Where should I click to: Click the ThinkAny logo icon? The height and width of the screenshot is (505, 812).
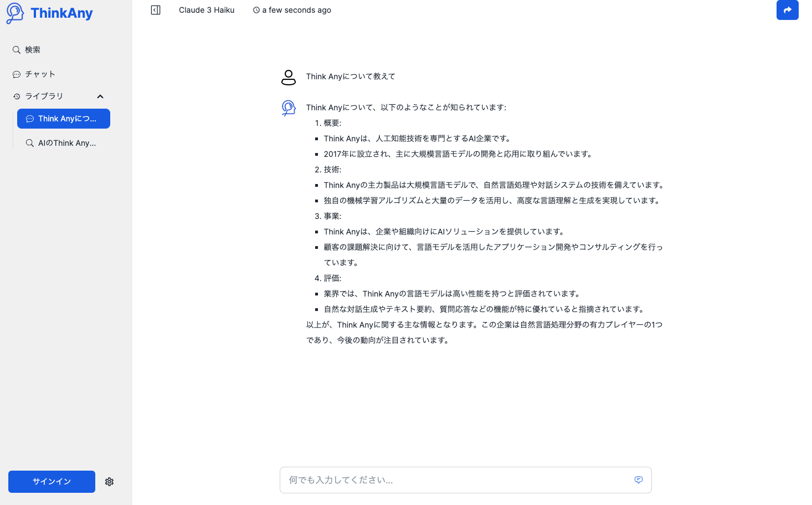(x=14, y=13)
